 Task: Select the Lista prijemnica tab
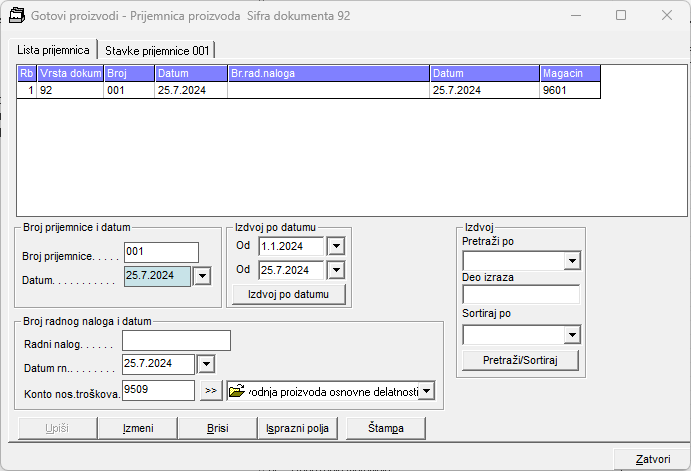click(53, 50)
